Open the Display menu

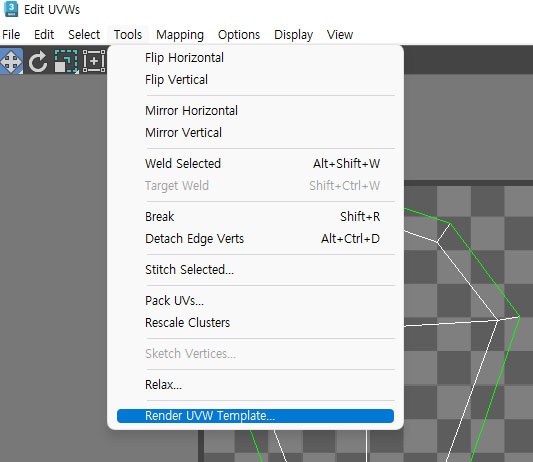point(293,35)
